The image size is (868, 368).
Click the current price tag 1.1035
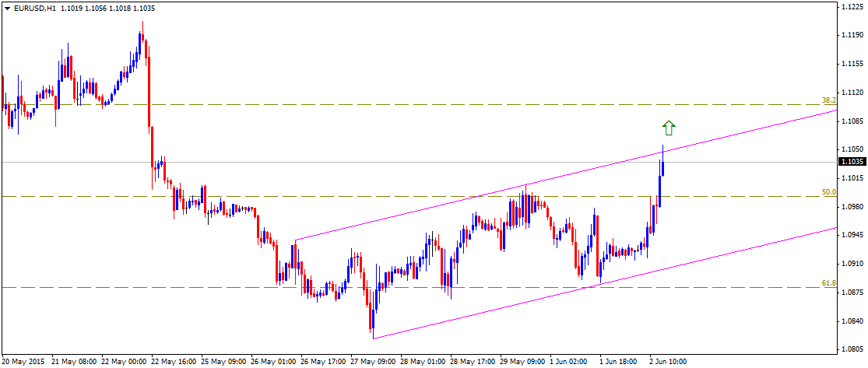[x=850, y=162]
